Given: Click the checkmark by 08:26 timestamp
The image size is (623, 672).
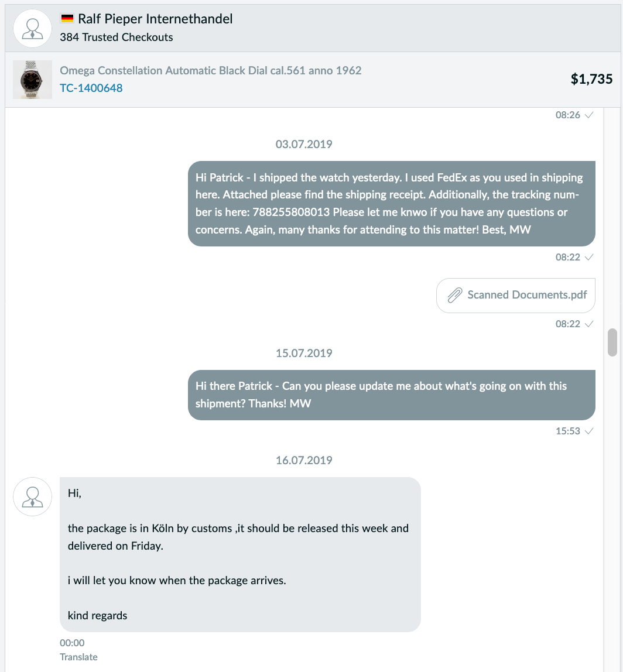Looking at the screenshot, I should [x=589, y=115].
